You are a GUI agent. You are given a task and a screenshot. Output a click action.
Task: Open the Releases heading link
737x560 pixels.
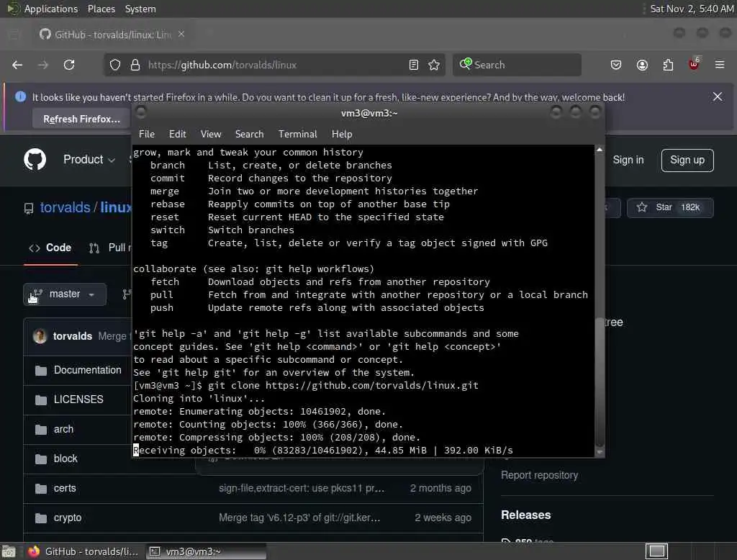coord(525,515)
